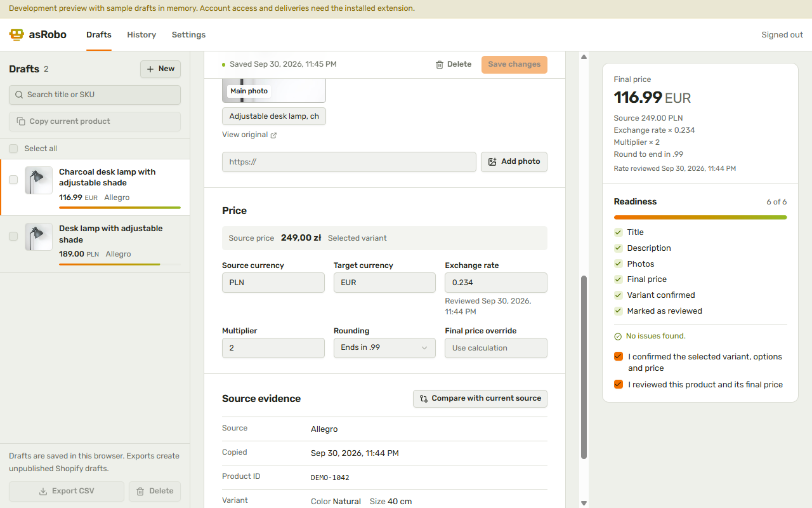The width and height of the screenshot is (812, 508).
Task: Click the trash icon in the sidebar Delete button
Action: click(140, 491)
